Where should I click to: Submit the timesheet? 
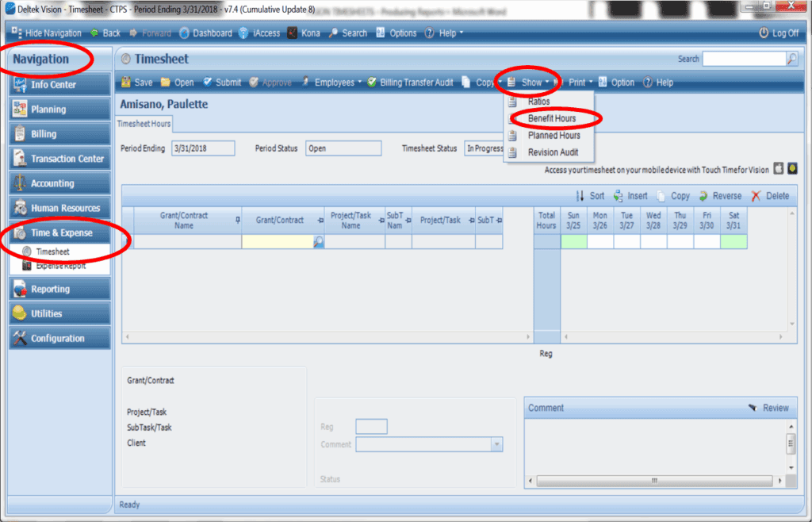click(x=222, y=83)
